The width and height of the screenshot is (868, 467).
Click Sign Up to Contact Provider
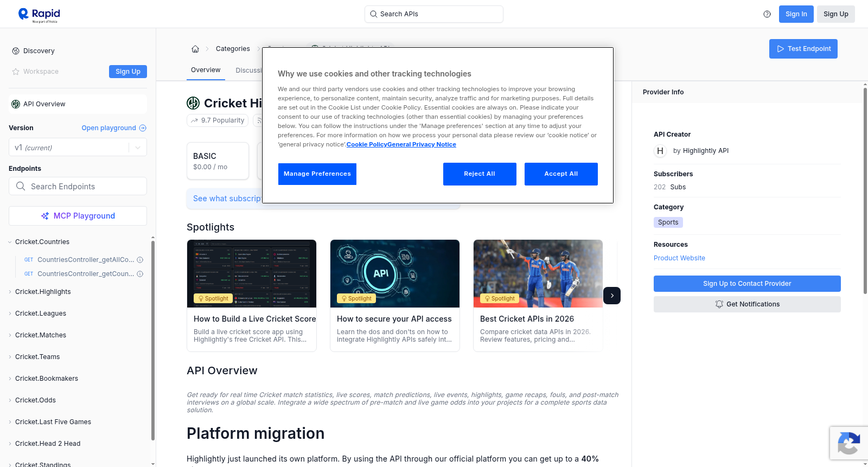pos(747,284)
